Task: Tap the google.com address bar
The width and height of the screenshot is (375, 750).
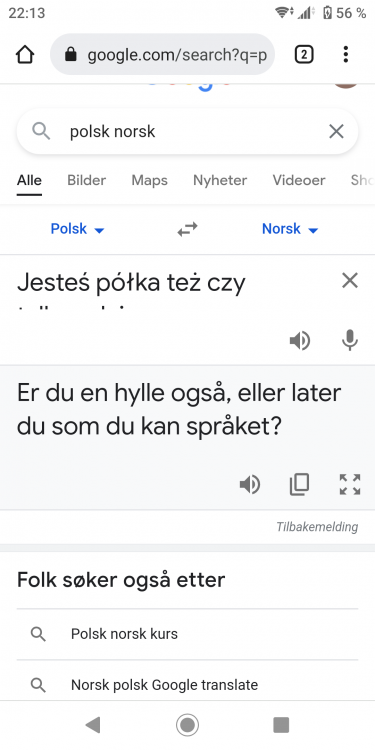Action: (162, 55)
